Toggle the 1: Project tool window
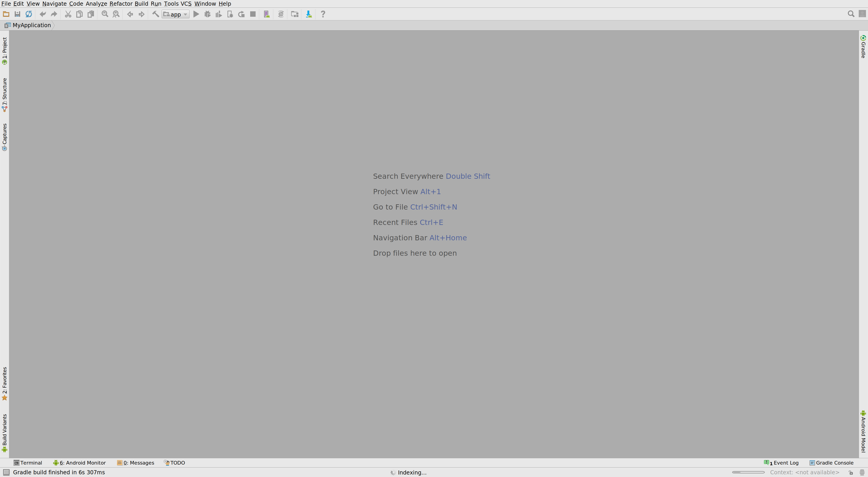 click(4, 51)
